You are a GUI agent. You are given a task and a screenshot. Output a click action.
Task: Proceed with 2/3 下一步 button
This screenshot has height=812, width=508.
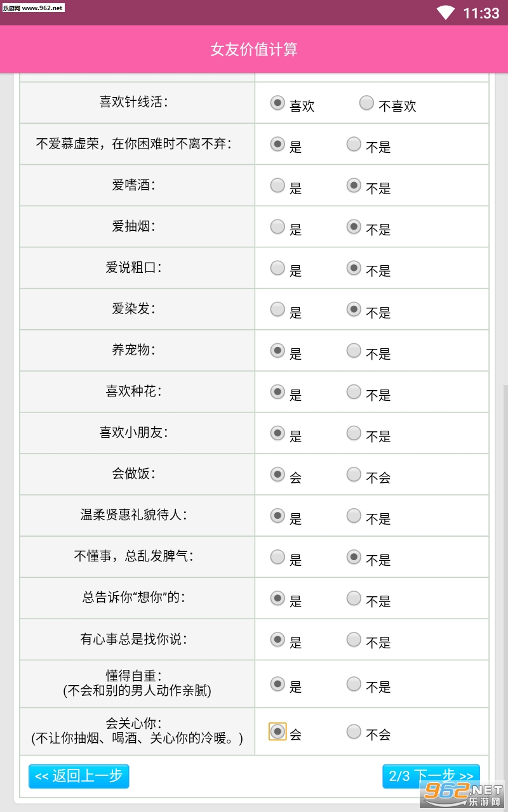point(431,776)
